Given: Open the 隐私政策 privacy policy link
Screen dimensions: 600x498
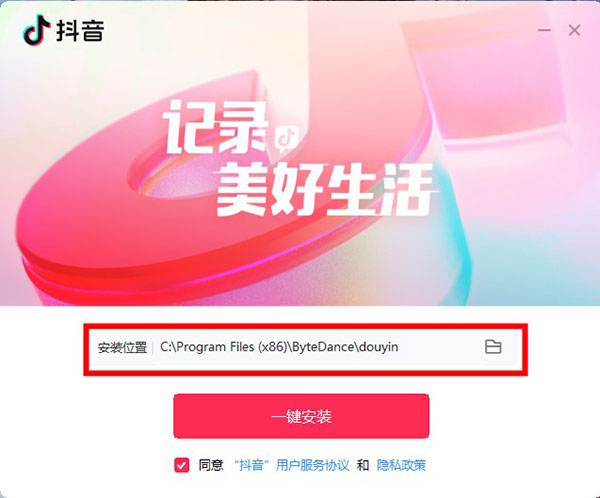Looking at the screenshot, I should coord(401,465).
